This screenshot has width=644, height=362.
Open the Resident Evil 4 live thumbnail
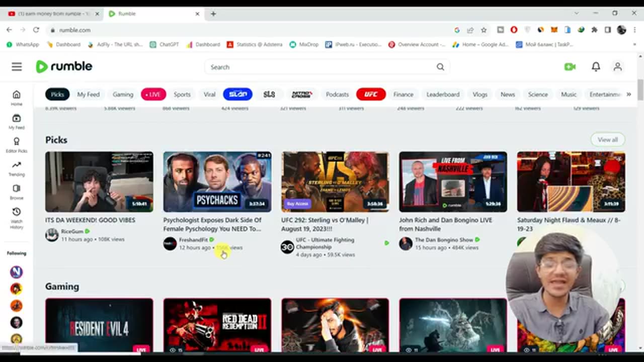tap(99, 325)
